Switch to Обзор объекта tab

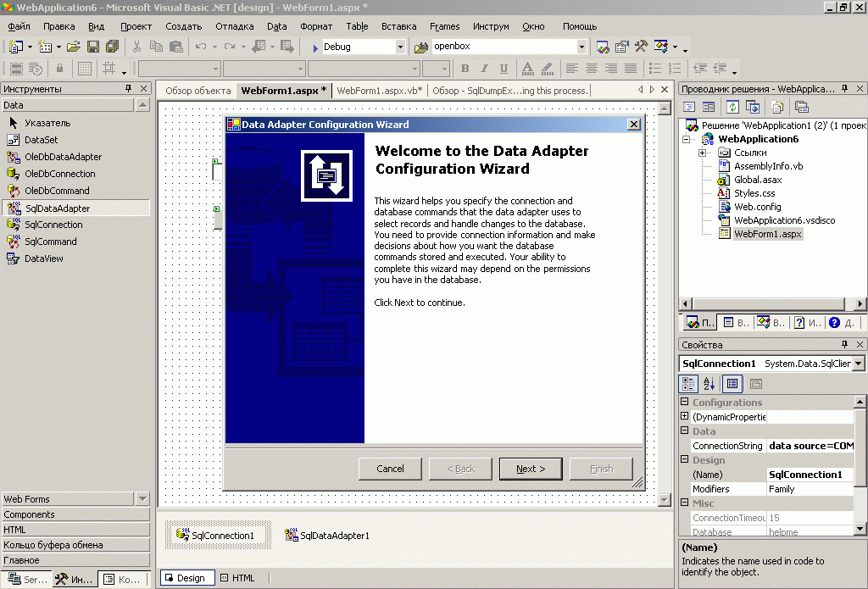[198, 90]
